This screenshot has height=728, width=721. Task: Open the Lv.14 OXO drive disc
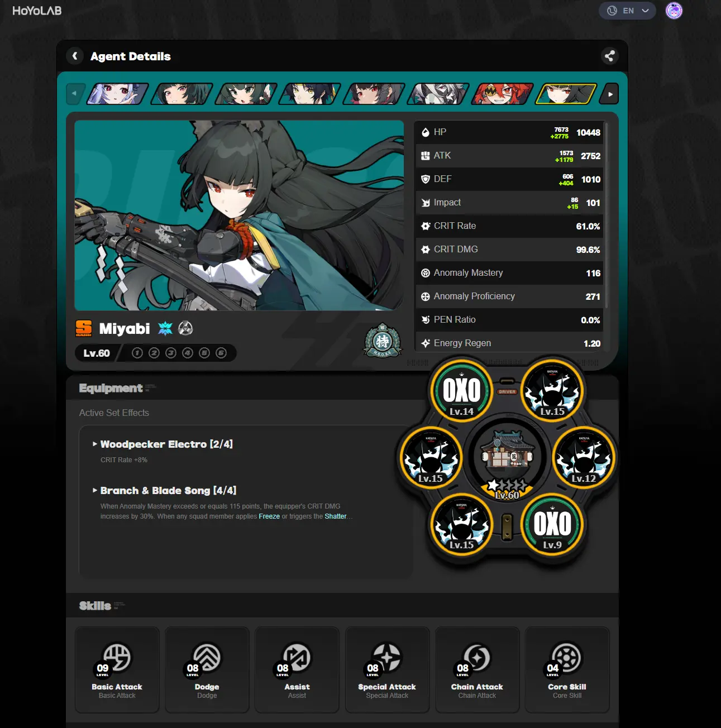461,391
